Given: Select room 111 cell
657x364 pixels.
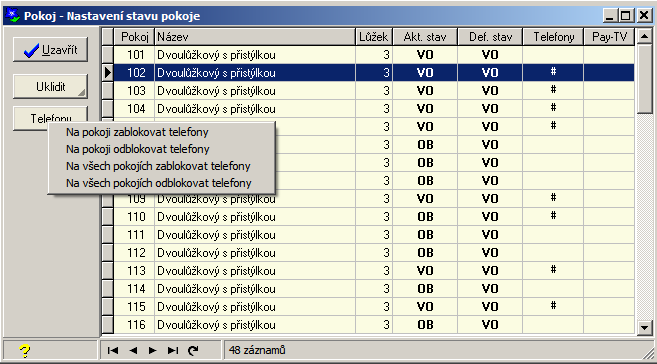Looking at the screenshot, I should point(135,235).
